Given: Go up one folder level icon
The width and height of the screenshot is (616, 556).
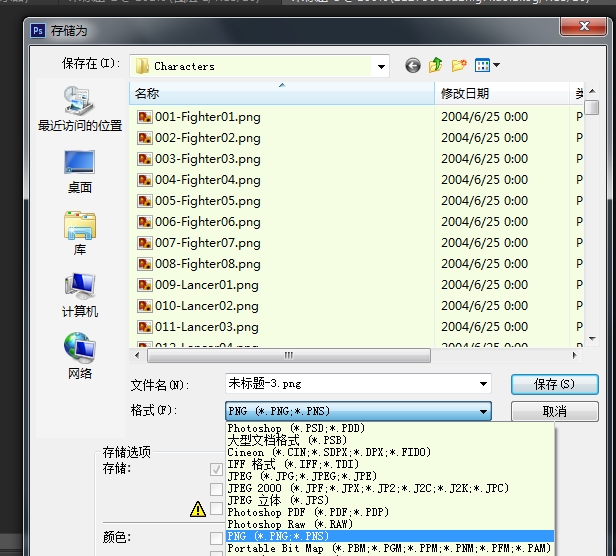Looking at the screenshot, I should pos(435,65).
